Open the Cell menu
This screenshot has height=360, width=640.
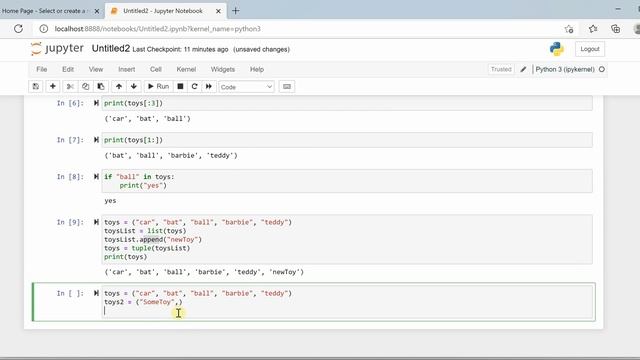click(x=156, y=69)
